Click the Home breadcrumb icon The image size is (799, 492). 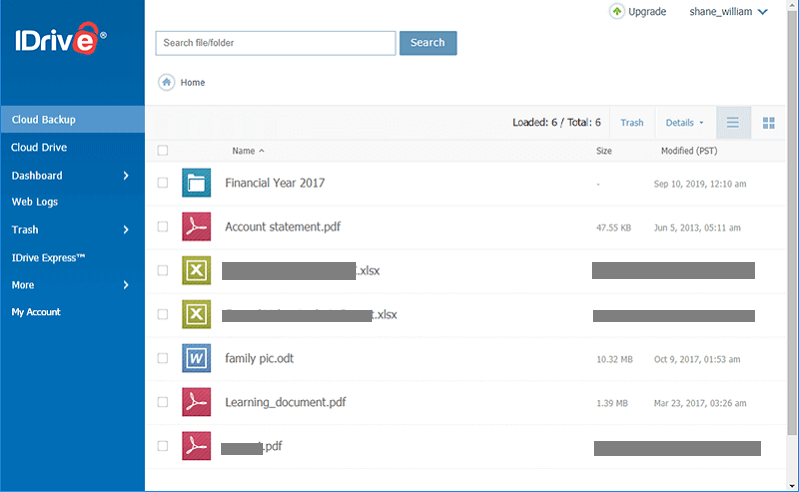tap(167, 82)
